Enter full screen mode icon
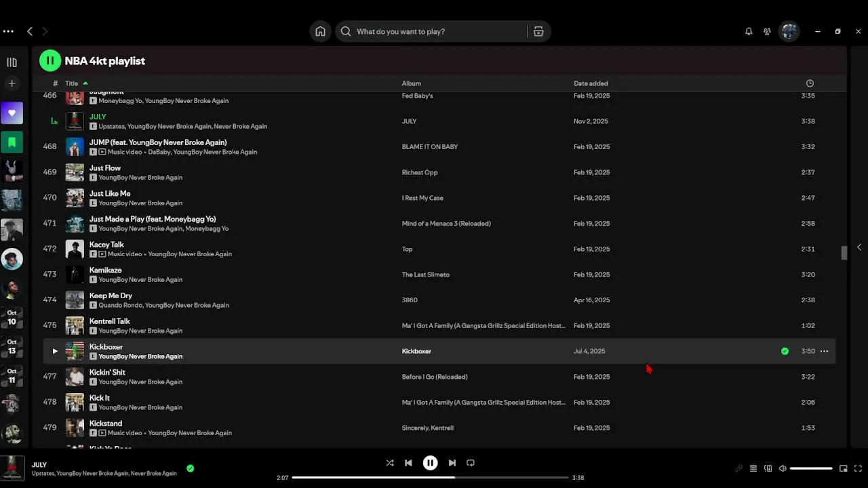Viewport: 868px width, 488px height. (x=857, y=468)
